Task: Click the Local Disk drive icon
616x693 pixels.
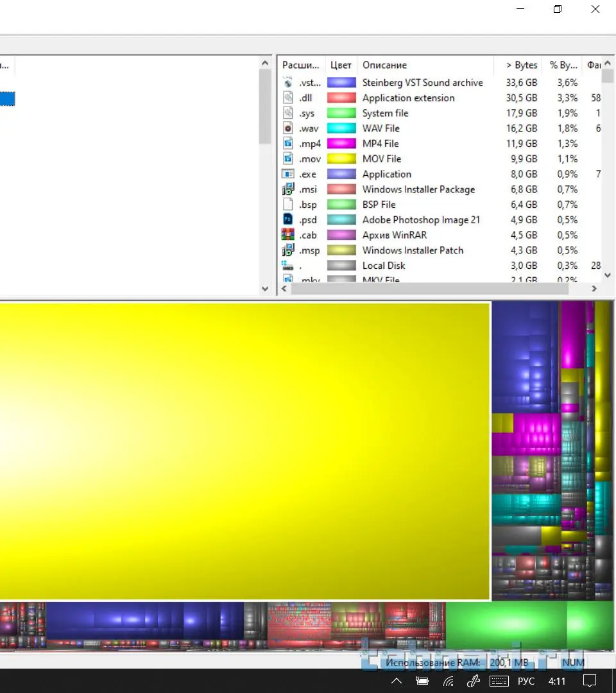Action: click(287, 266)
